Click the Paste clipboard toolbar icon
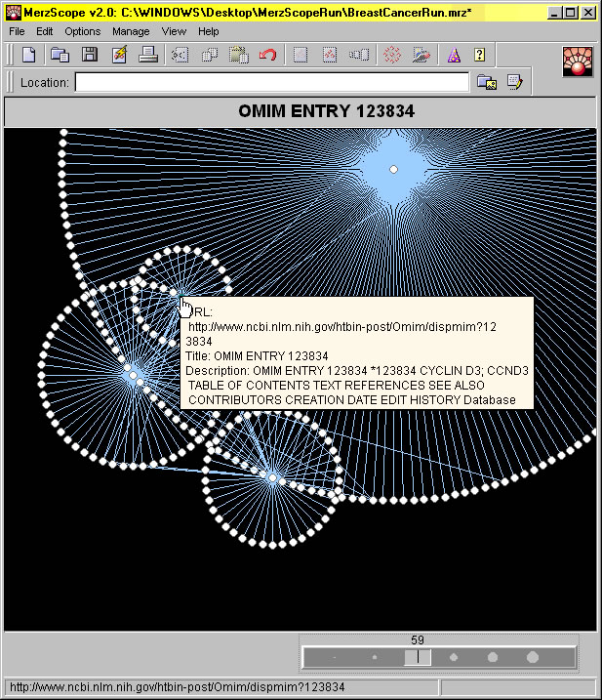The width and height of the screenshot is (602, 700). [238, 55]
